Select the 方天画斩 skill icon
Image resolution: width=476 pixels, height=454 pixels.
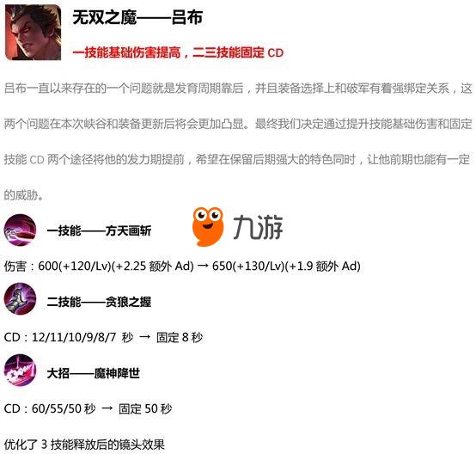[20, 230]
